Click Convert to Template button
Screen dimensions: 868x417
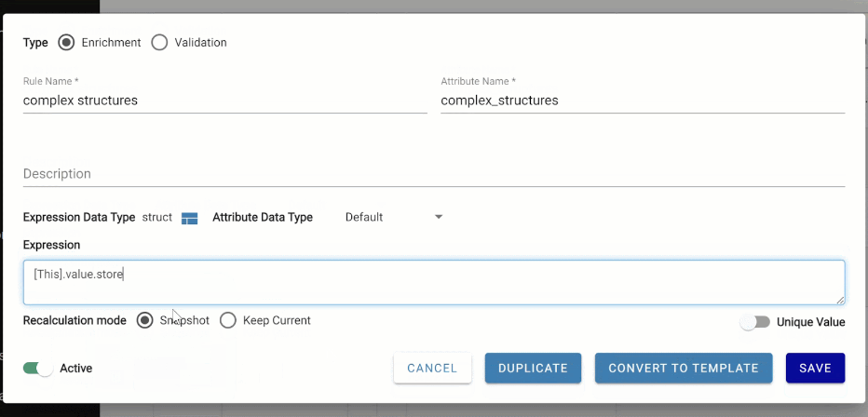pos(684,368)
